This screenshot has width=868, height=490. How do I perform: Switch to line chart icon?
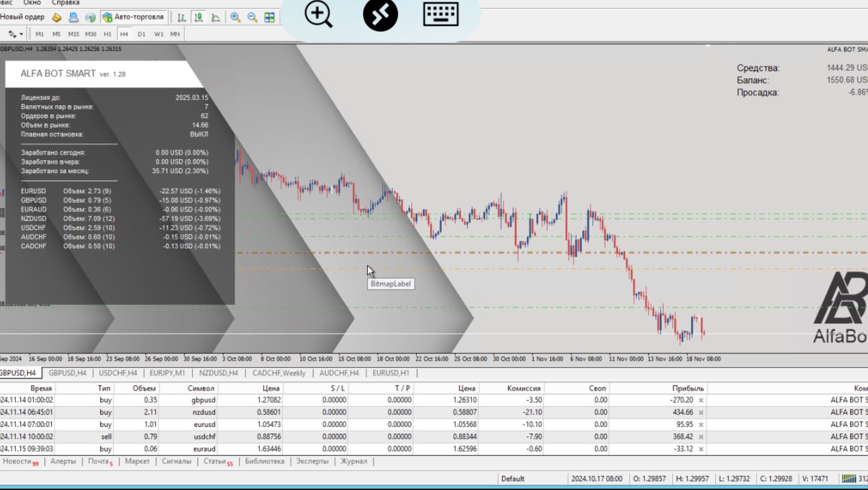(x=216, y=17)
